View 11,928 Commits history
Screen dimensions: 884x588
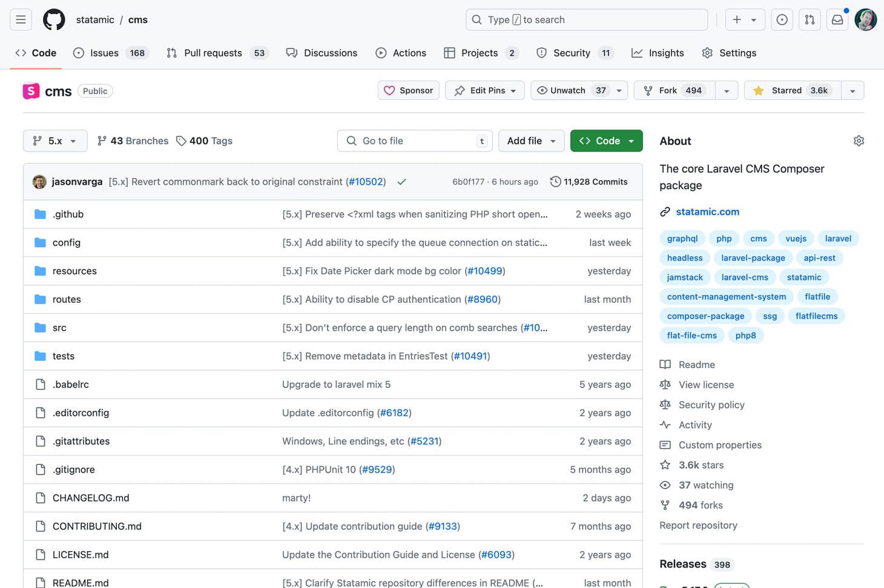tap(589, 182)
